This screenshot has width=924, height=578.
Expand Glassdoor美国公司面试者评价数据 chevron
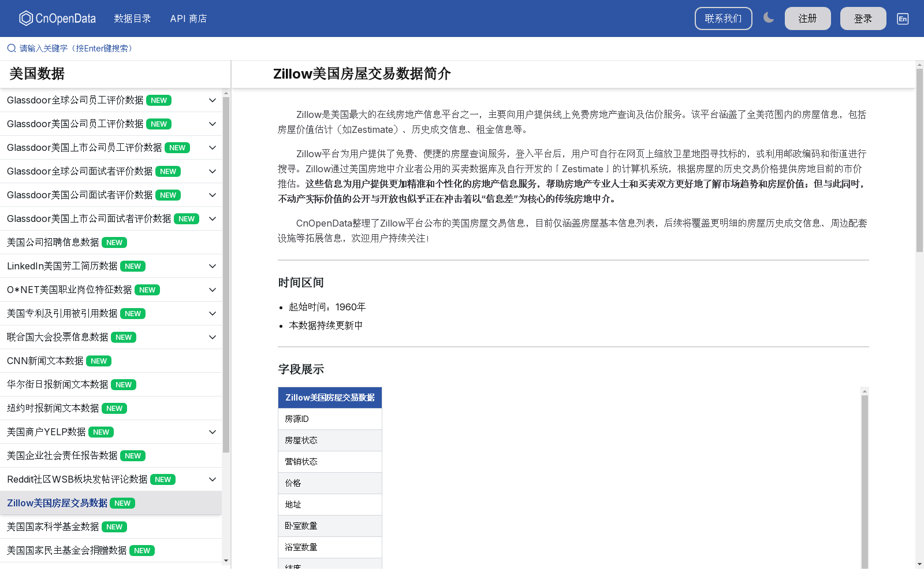pyautogui.click(x=213, y=195)
